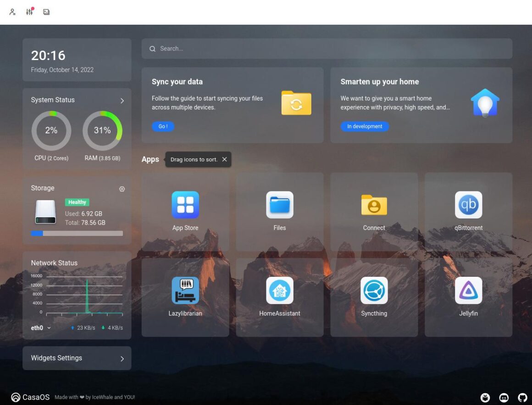
Task: Open system settings via the sliders icon
Action: point(29,12)
